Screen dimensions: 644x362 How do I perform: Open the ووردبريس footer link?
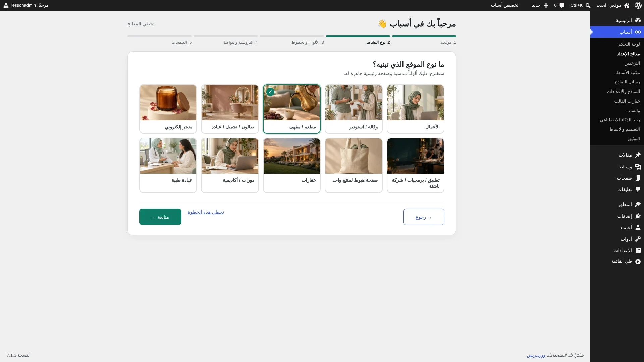click(x=536, y=355)
